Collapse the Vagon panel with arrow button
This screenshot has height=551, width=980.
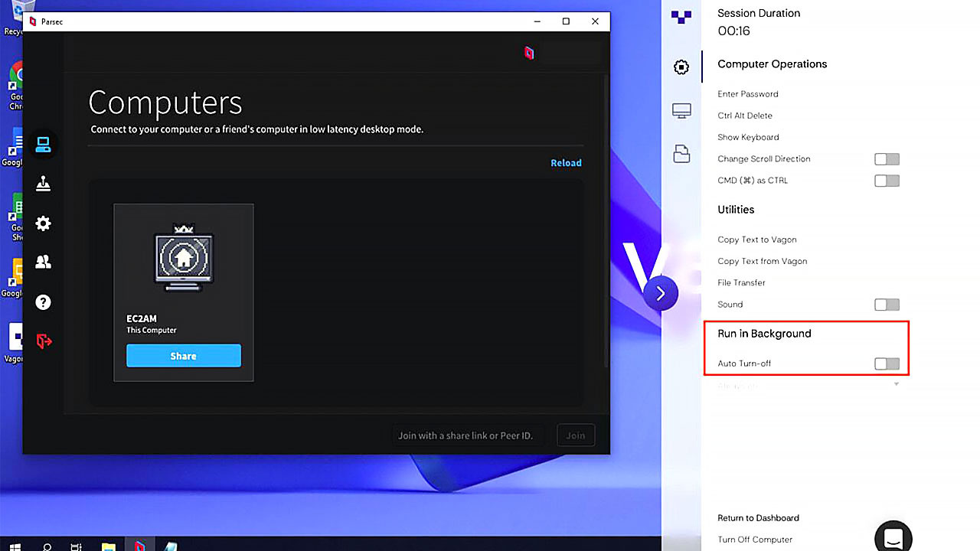tap(661, 293)
